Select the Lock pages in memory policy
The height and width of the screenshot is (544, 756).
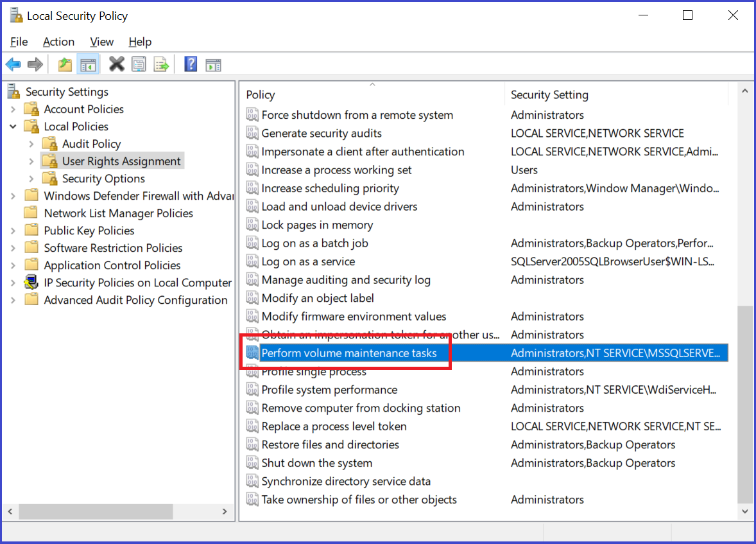318,224
